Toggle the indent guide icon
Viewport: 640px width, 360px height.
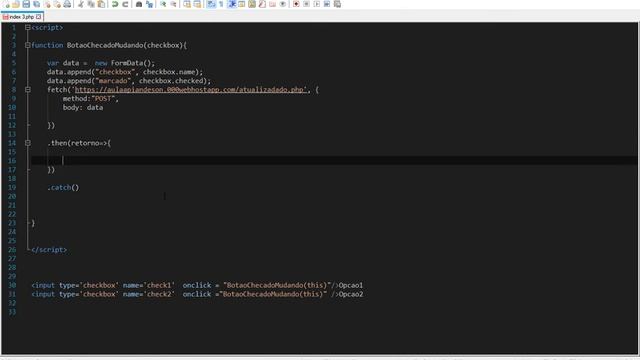click(x=232, y=4)
